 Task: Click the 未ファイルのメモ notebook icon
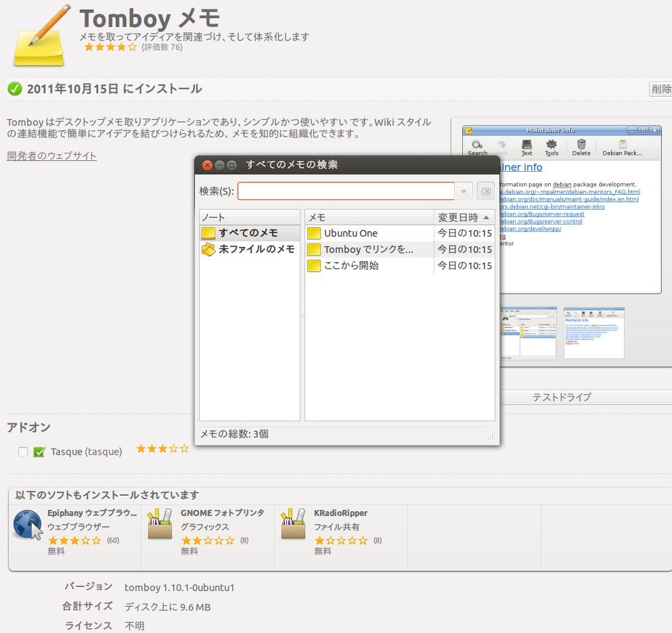(x=208, y=250)
